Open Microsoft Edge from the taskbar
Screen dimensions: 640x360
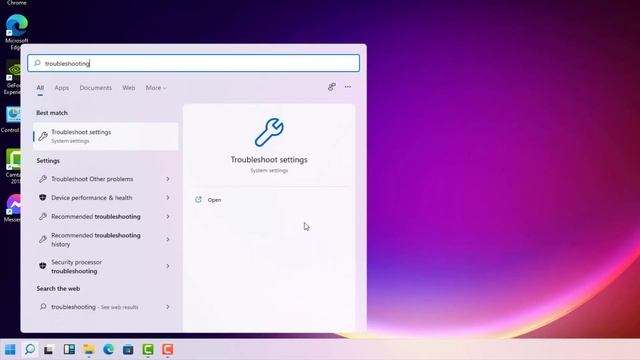109,349
